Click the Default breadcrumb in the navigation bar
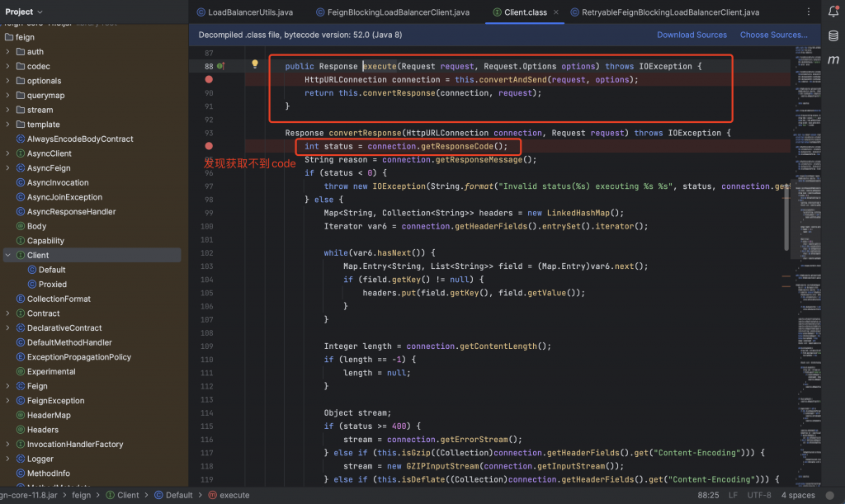The height and width of the screenshot is (504, 845). [x=173, y=496]
